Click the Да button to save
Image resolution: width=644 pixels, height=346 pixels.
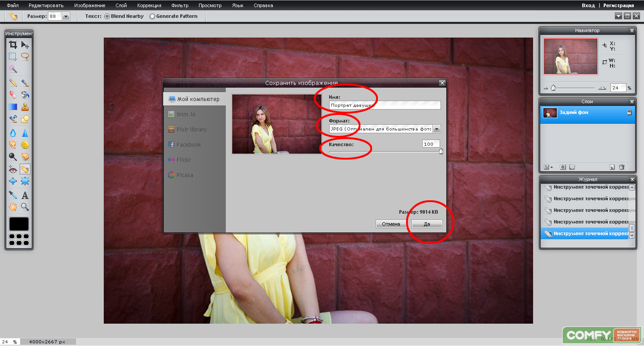coord(427,224)
